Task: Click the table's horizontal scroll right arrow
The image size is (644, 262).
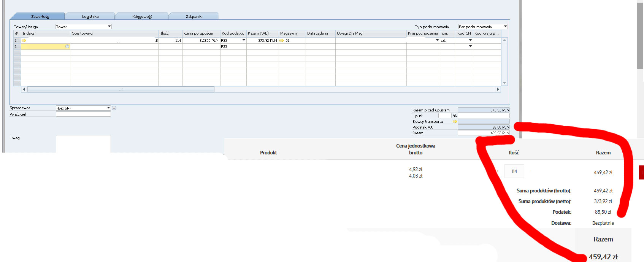Action: click(x=498, y=89)
